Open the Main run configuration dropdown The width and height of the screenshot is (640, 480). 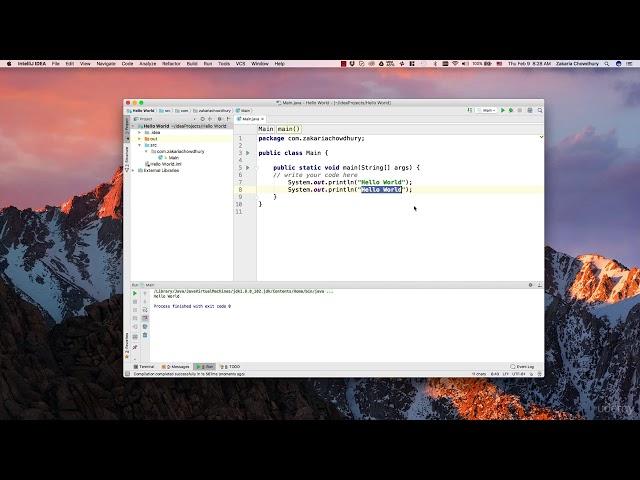[x=486, y=111]
